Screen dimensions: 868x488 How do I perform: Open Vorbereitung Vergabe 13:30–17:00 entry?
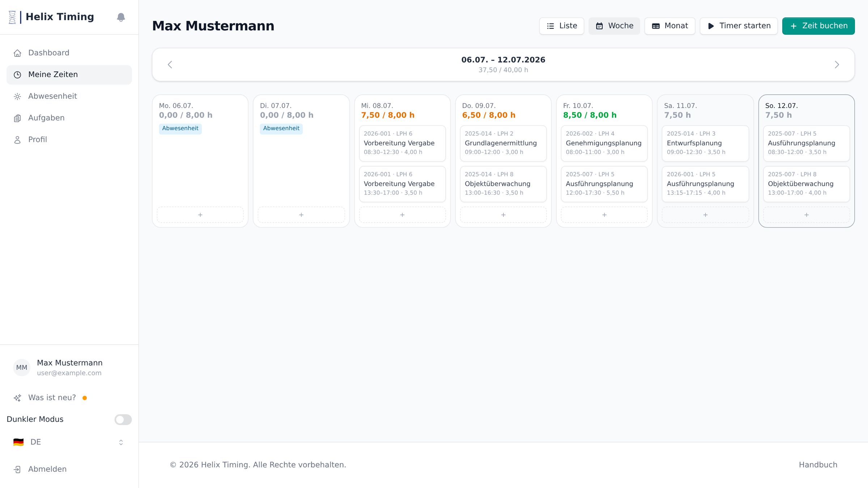click(402, 184)
